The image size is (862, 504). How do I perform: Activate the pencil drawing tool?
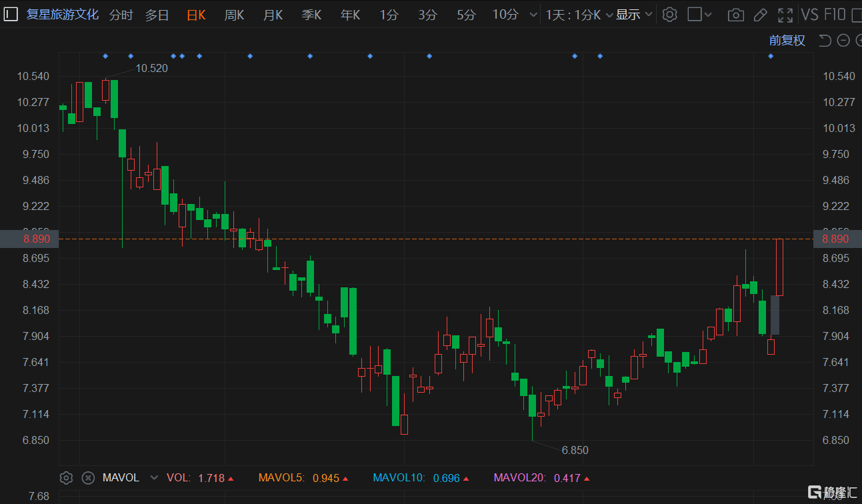(x=760, y=15)
